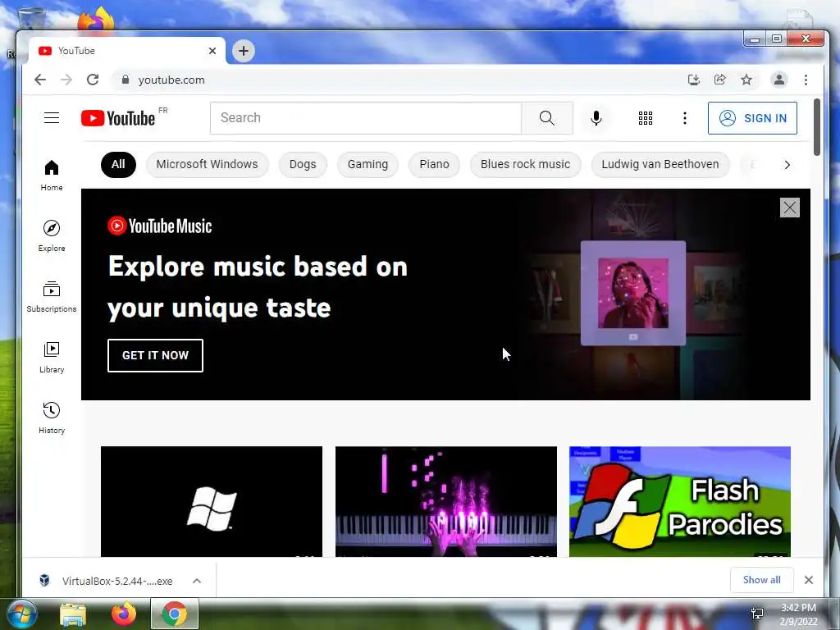Click the SIGN IN button
Image resolution: width=840 pixels, height=630 pixels.
tap(752, 118)
